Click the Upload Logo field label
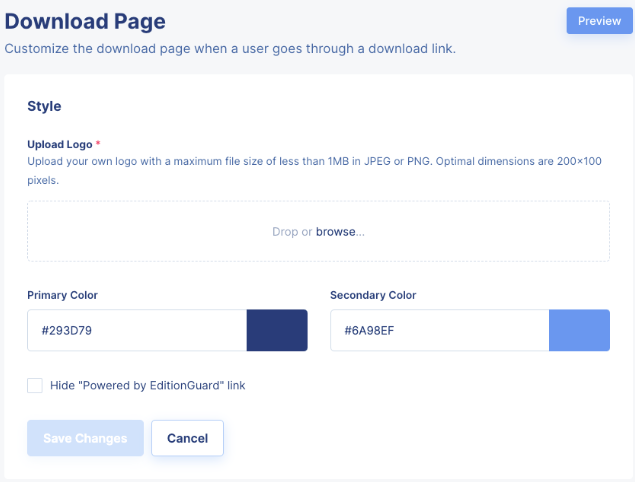The width and height of the screenshot is (635, 482). [x=60, y=145]
